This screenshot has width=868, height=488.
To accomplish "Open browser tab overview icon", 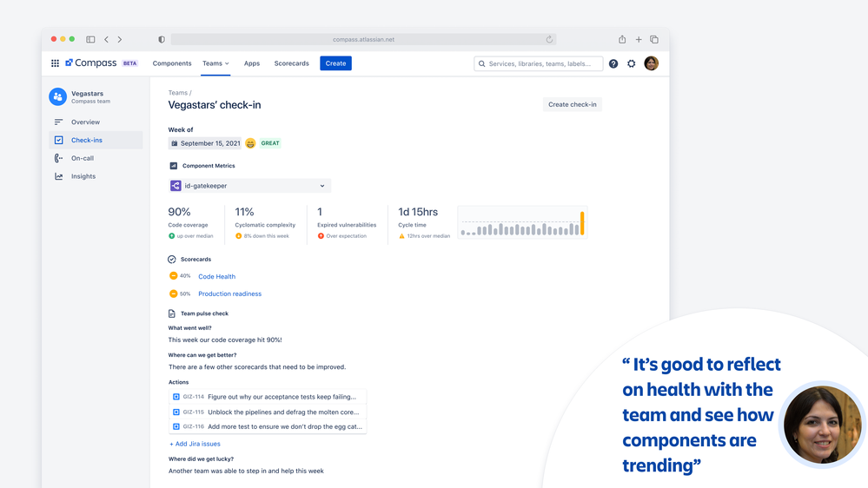I will tap(654, 39).
